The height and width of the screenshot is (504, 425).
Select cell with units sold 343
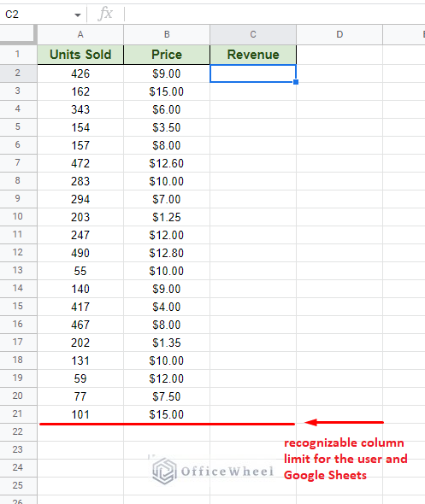coord(80,109)
